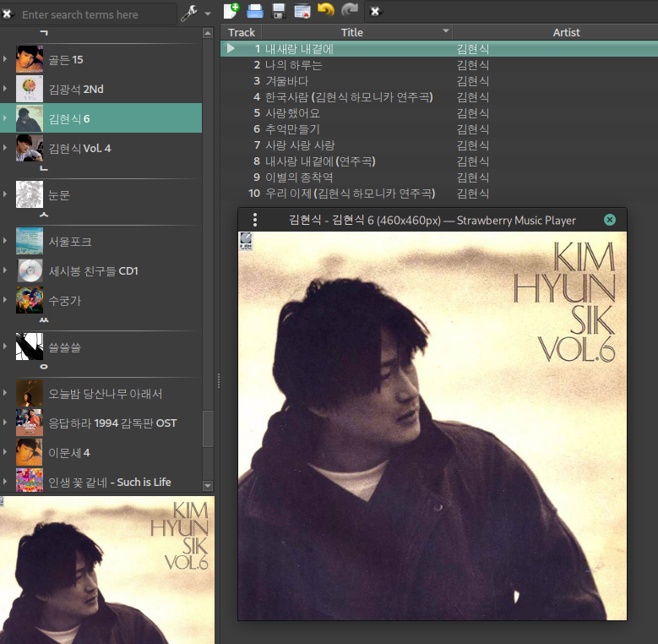Click the collection scrollbar handle
Image resolution: width=658 pixels, height=644 pixels.
[208, 428]
